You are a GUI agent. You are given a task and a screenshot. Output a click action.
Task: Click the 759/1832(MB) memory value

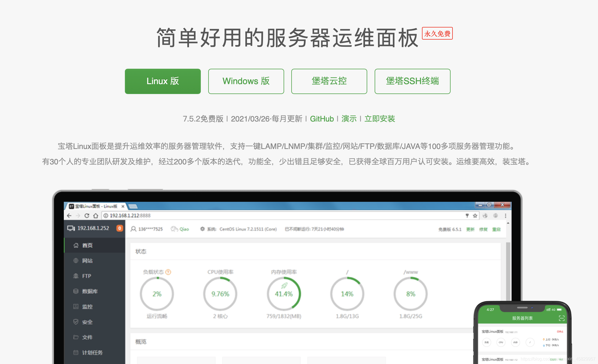284,316
